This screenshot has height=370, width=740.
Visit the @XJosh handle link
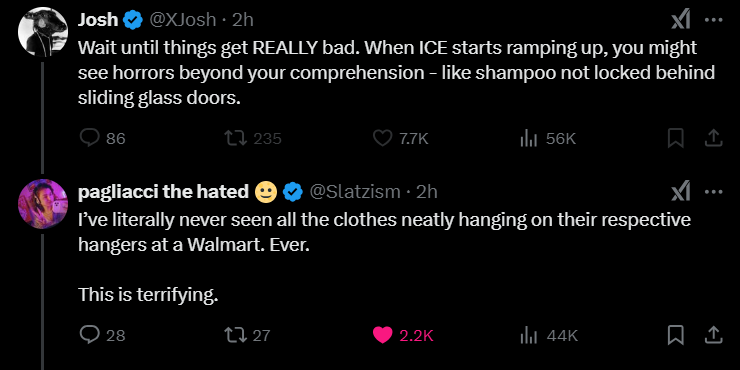[183, 20]
